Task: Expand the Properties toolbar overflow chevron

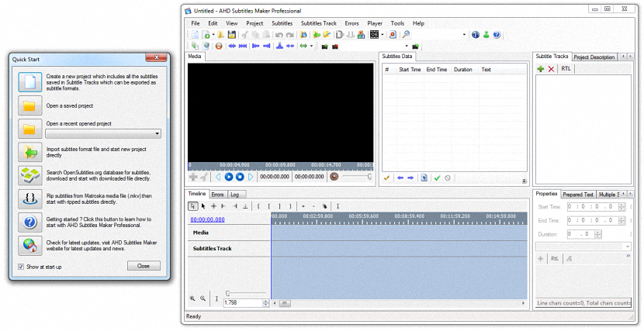Action: (x=628, y=256)
